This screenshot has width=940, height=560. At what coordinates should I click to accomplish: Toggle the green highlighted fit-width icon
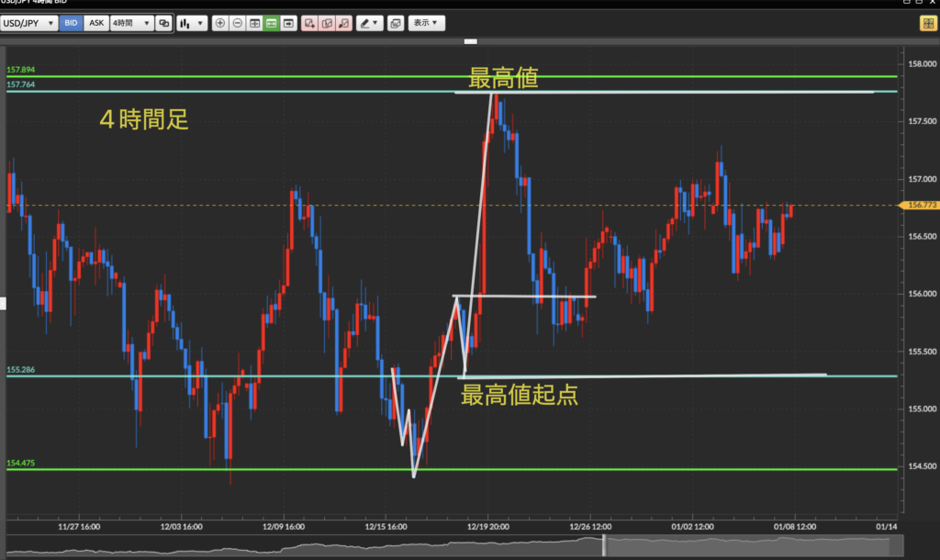tap(271, 23)
